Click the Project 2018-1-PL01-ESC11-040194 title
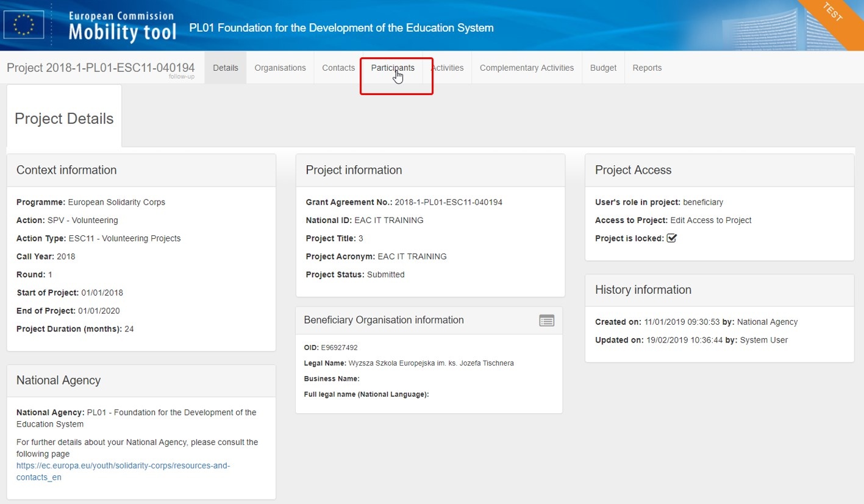Image resolution: width=864 pixels, height=504 pixels. coord(101,68)
